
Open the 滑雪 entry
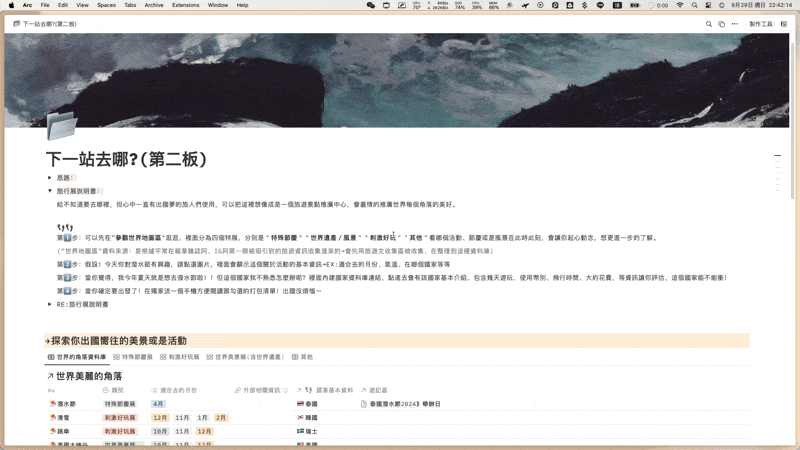pyautogui.click(x=63, y=417)
